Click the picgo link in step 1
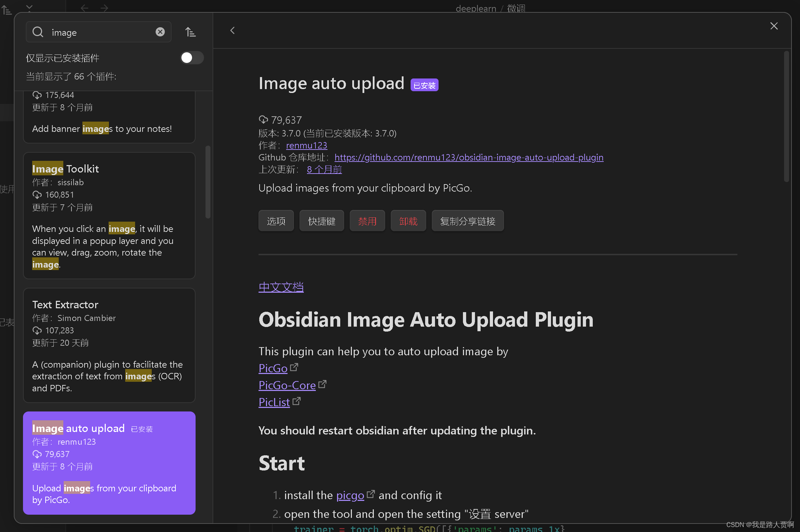Screen dimensions: 800x532 tap(350, 495)
